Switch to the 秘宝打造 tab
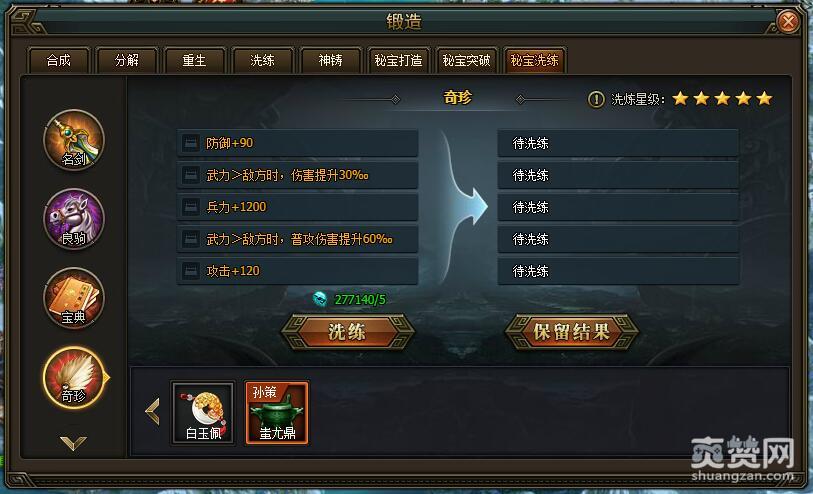813x494 pixels. (x=398, y=61)
